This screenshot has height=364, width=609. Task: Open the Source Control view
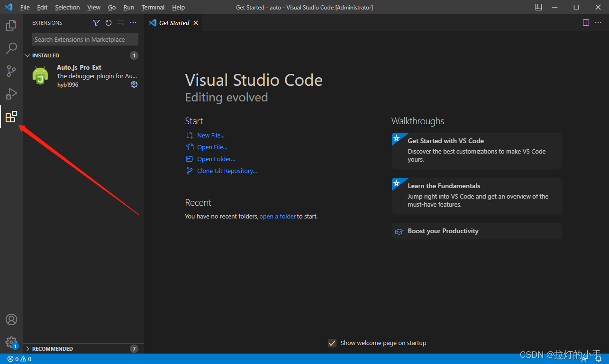pyautogui.click(x=11, y=71)
